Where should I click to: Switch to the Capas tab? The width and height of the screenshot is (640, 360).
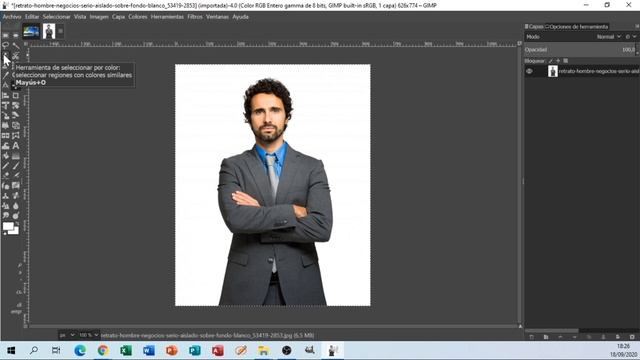tap(534, 27)
